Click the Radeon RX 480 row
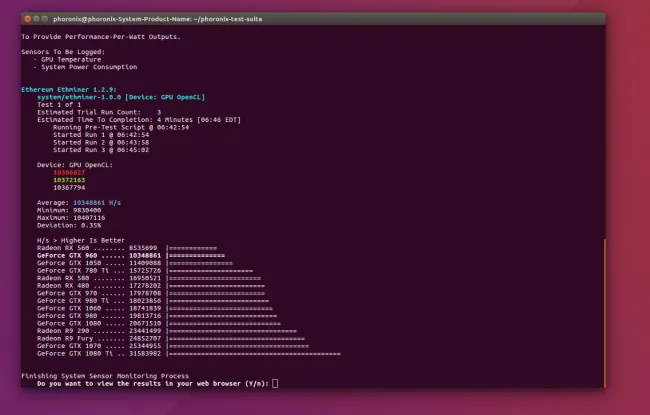This screenshot has width=650, height=415. pos(151,286)
